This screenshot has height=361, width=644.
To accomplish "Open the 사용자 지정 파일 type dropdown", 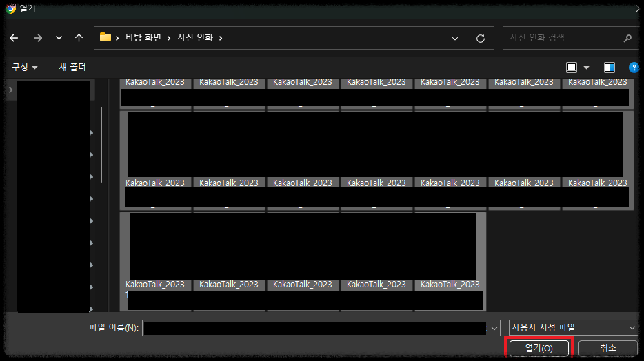I will 574,327.
